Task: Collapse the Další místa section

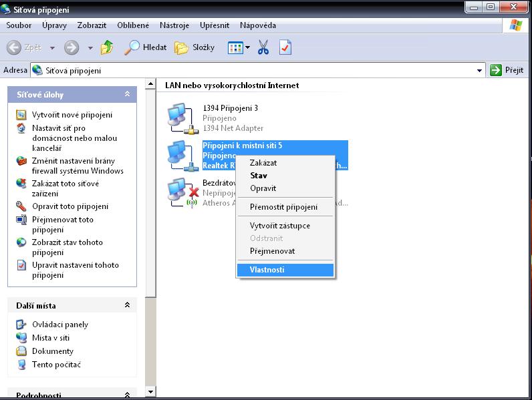Action: (x=127, y=305)
